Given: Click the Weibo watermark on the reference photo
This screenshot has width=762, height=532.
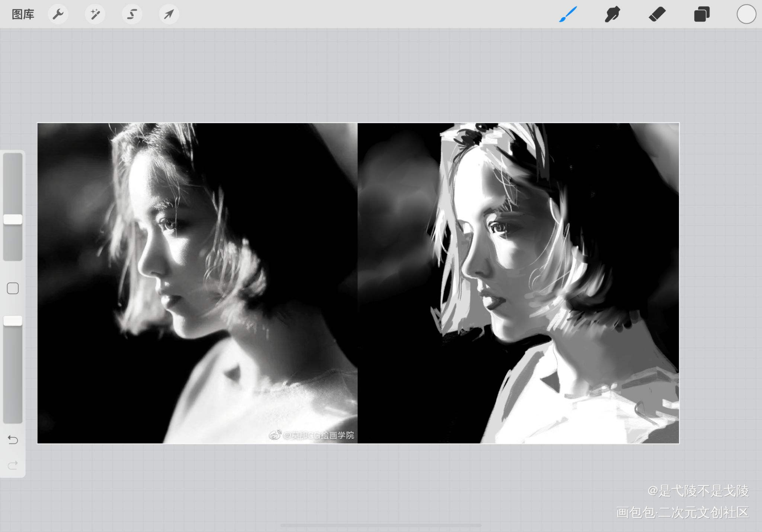Looking at the screenshot, I should 312,435.
